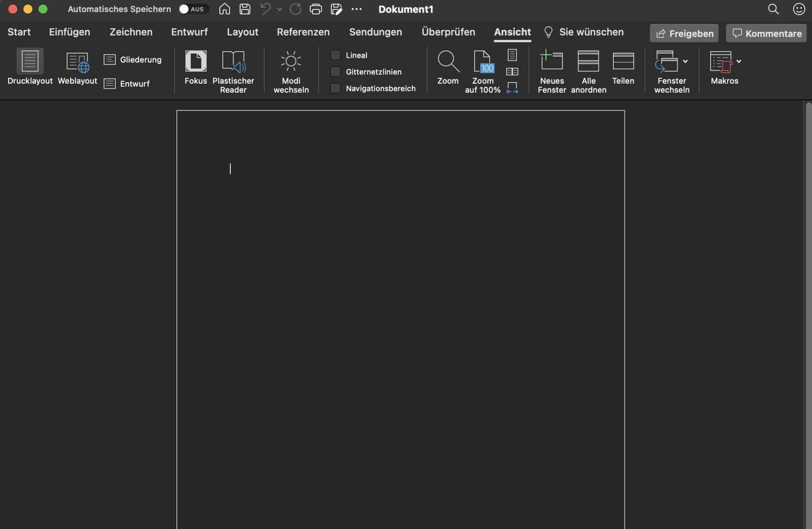
Task: Open the Zoom magnifier dialog
Action: 448,62
